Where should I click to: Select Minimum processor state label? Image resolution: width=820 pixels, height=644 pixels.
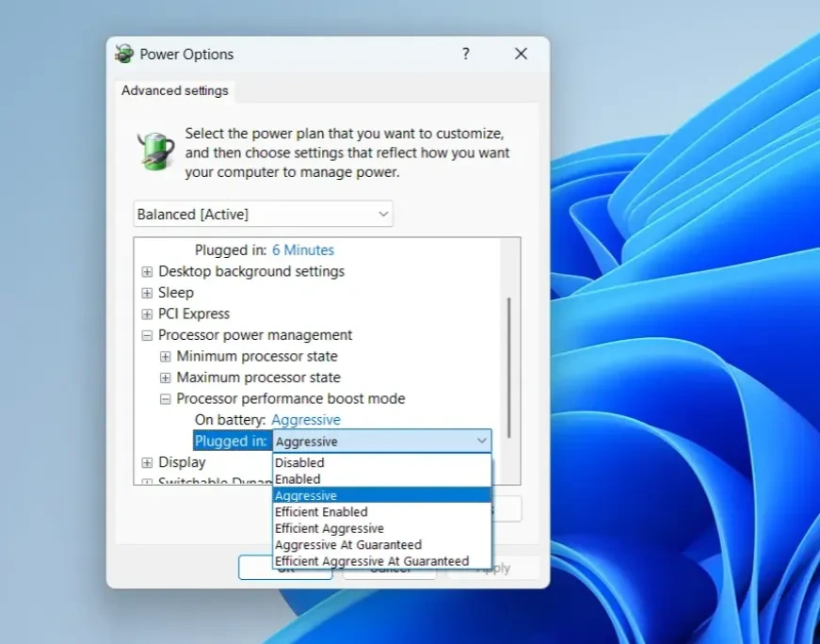coord(257,357)
